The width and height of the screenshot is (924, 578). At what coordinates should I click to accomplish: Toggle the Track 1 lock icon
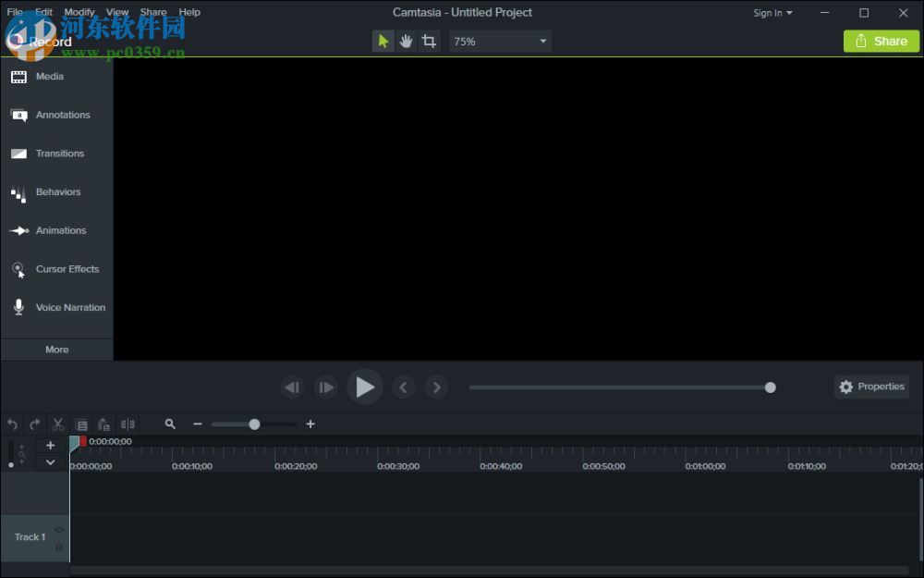coord(59,547)
